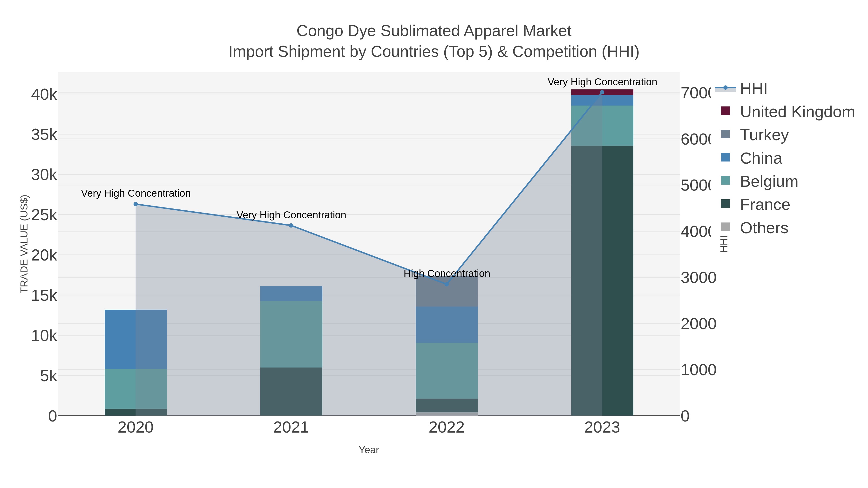Click the 2020 HHI data point
Image resolution: width=868 pixels, height=488 pixels.
point(136,204)
